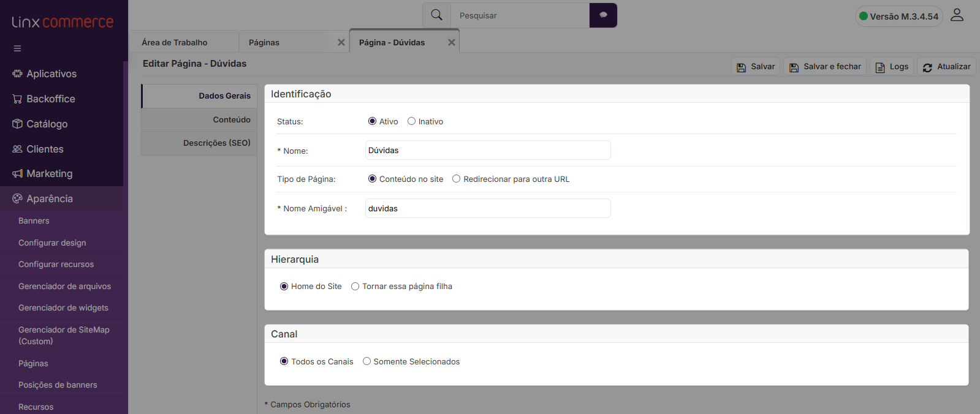Select Somente Selecionados channel option
980x414 pixels.
pyautogui.click(x=367, y=361)
